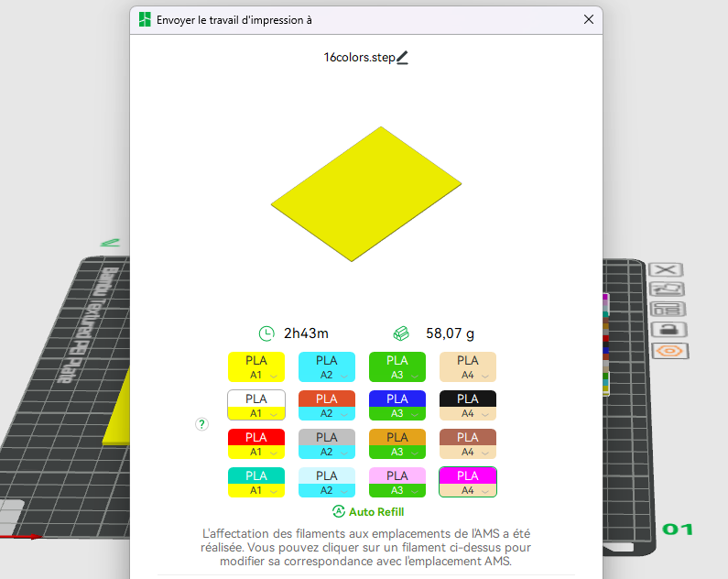The width and height of the screenshot is (728, 579).
Task: Click the yellow plate preview thumbnail
Action: 366,194
